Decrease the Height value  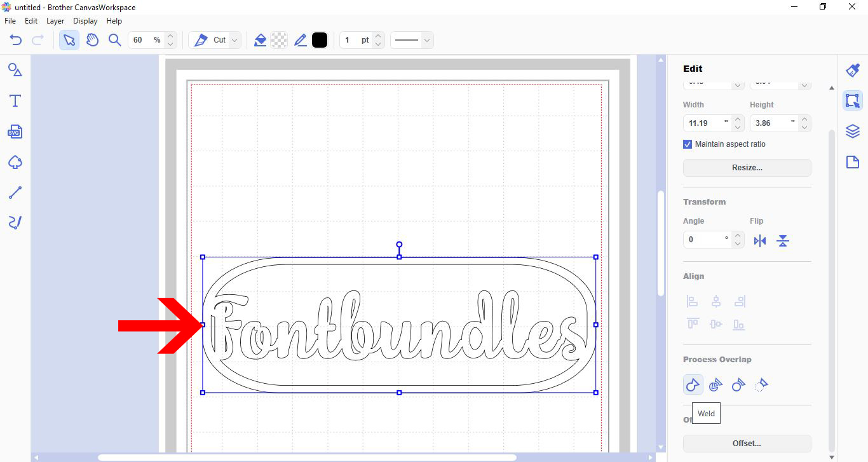pos(804,127)
